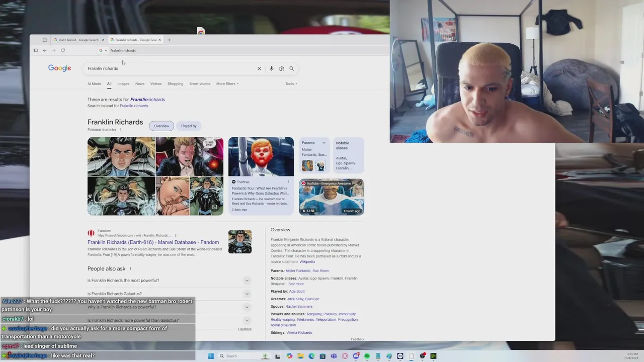The height and width of the screenshot is (362, 644).
Task: Open TheWrap Fantastic Four article card
Action: click(x=261, y=176)
